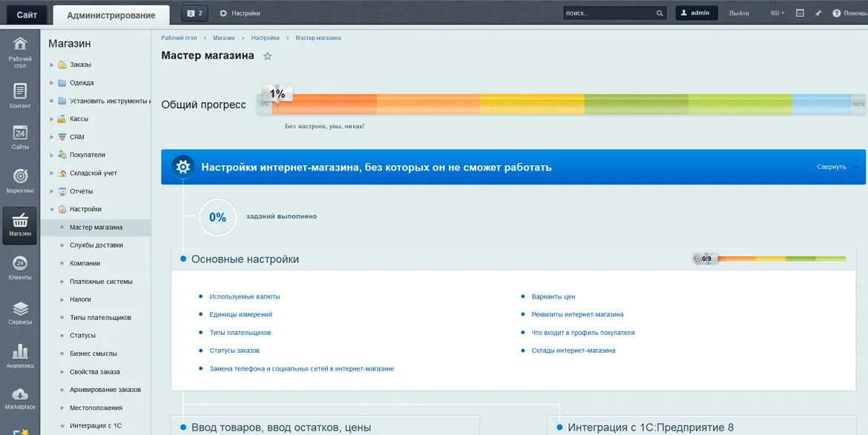Switch to the Сайт tab

point(27,15)
